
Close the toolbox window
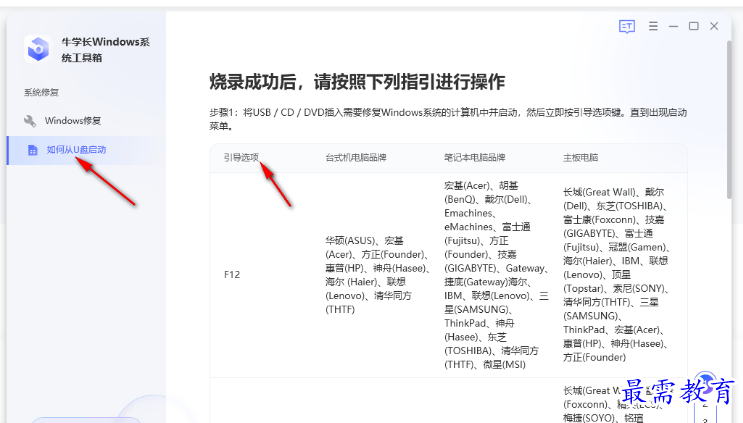click(x=714, y=26)
